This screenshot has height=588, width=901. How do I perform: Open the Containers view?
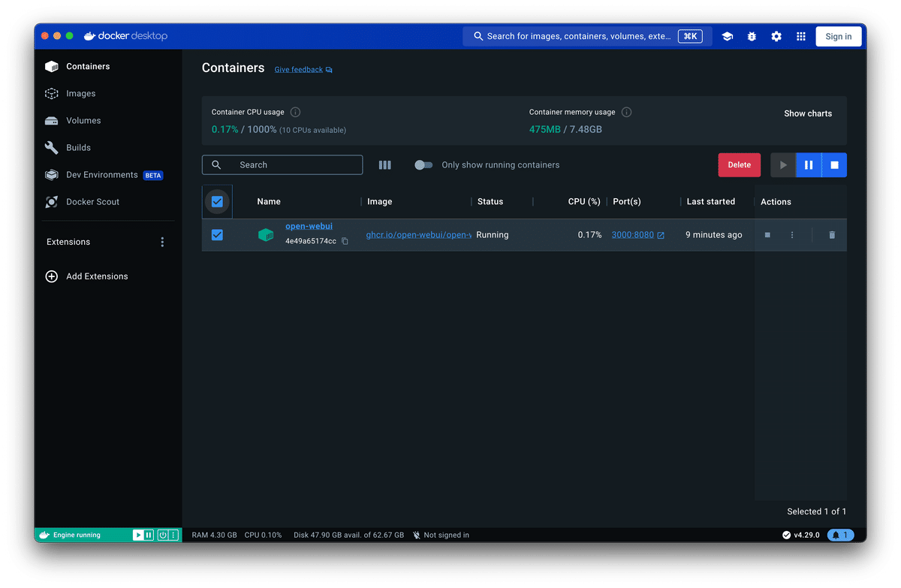(88, 66)
